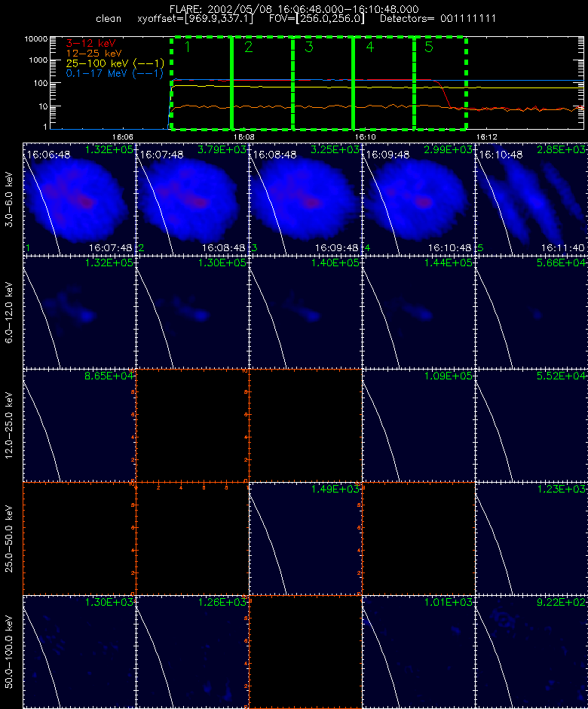Select the FLARE date and time range title
The height and width of the screenshot is (709, 588).
294,8
